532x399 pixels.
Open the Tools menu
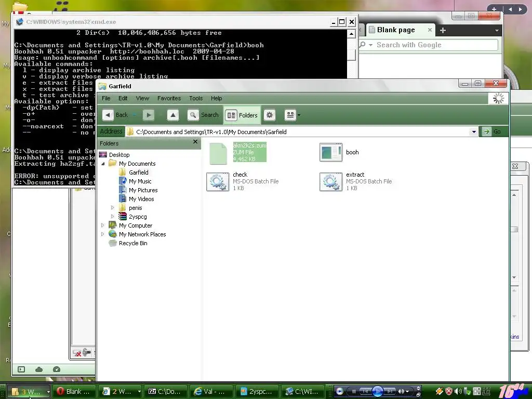tap(196, 98)
